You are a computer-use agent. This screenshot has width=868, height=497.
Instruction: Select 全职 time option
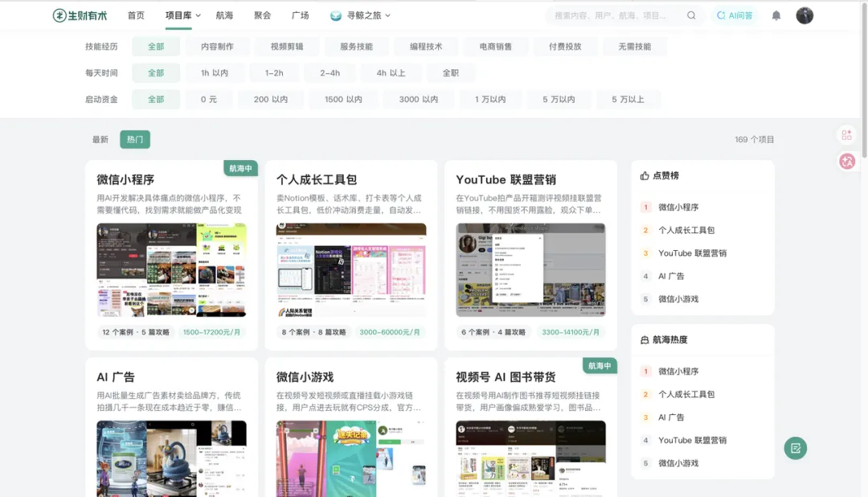(x=451, y=72)
